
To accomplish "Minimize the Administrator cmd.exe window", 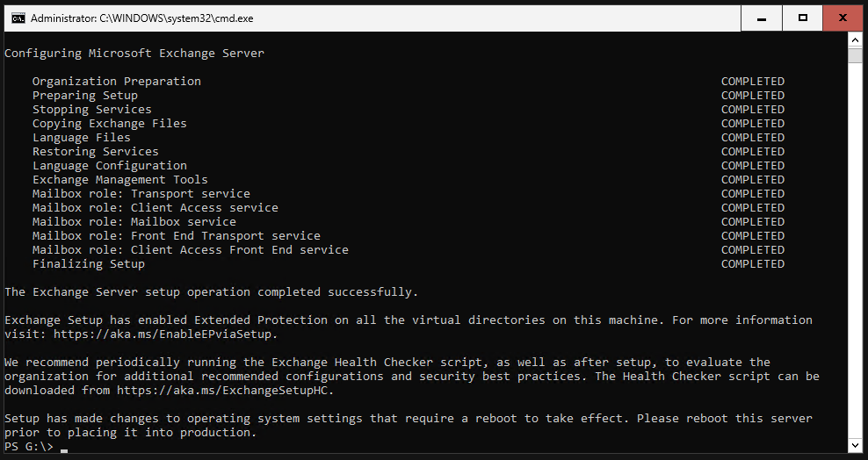I will point(762,18).
